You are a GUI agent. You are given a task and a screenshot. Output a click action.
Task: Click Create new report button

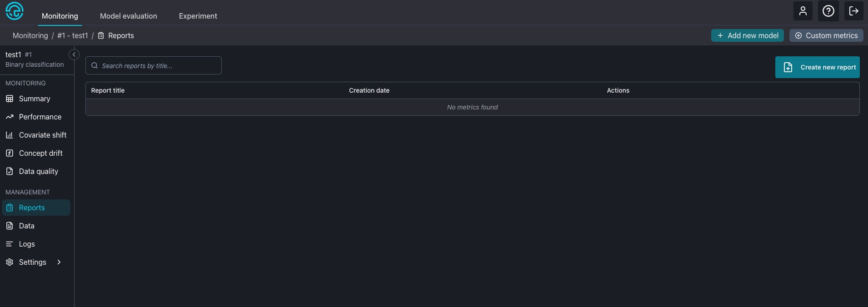click(817, 67)
